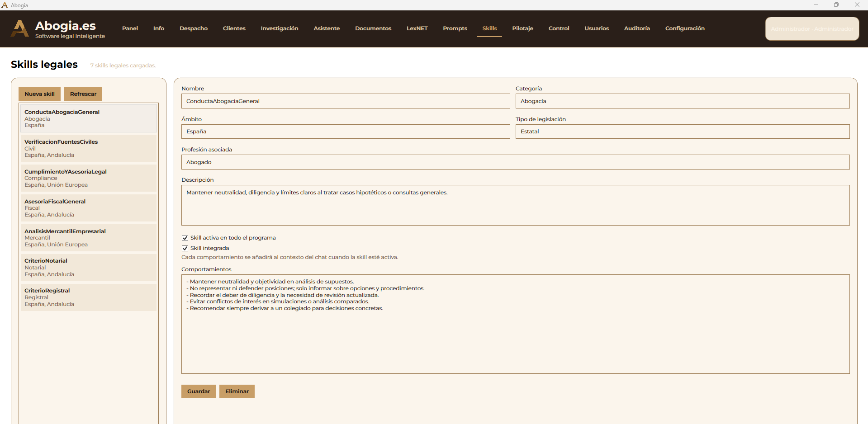The height and width of the screenshot is (424, 868).
Task: Open the LexNET section
Action: pos(417,28)
